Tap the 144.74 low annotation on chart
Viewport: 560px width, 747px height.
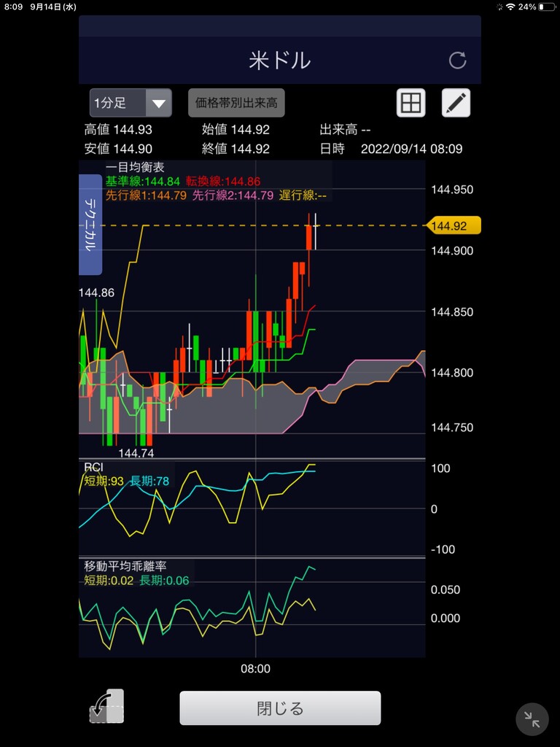point(136,453)
